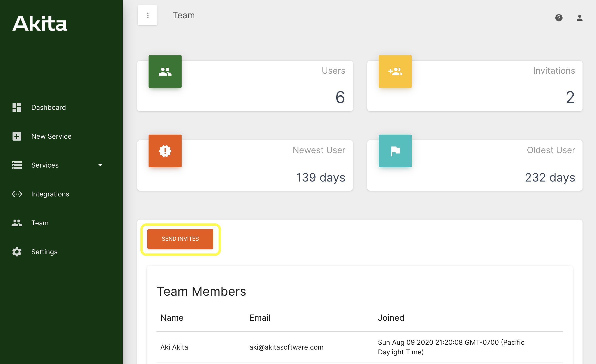
Task: Click the orange Newest User alert icon
Action: coord(165,151)
